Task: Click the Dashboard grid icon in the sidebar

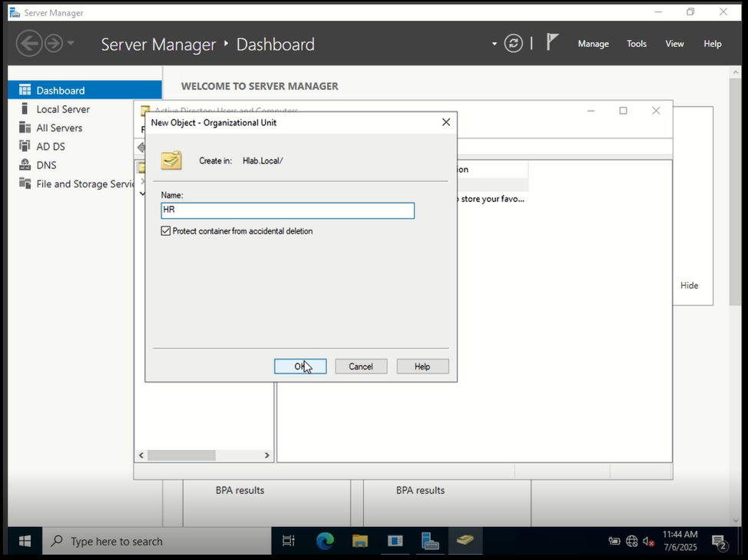Action: (x=25, y=90)
